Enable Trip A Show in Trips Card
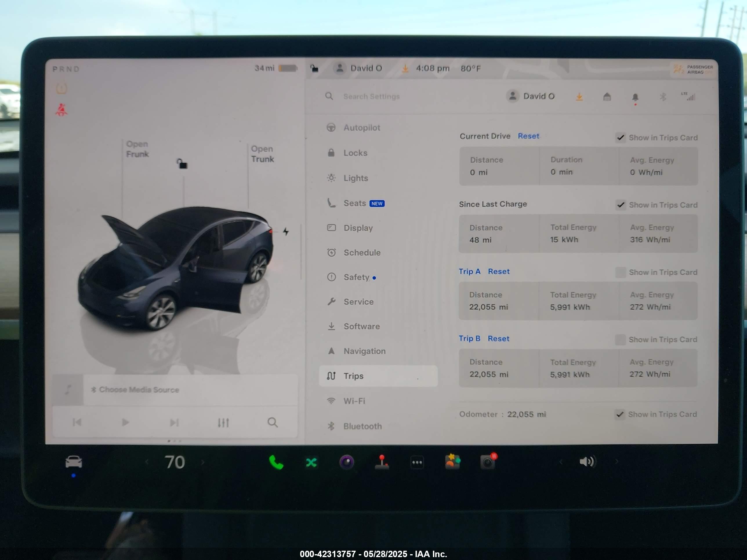The height and width of the screenshot is (560, 747). click(620, 272)
